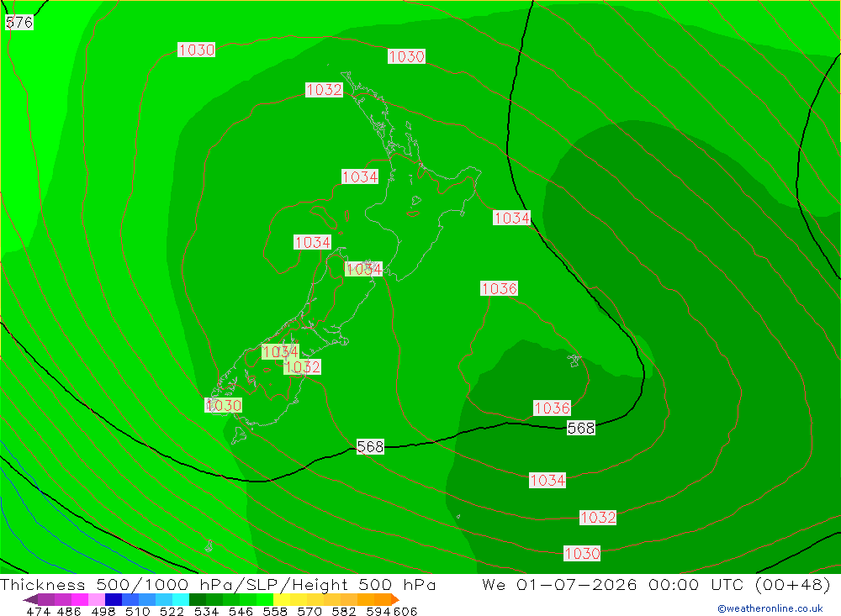
Task: Click the 486 value under the legend
Action: pyautogui.click(x=69, y=611)
